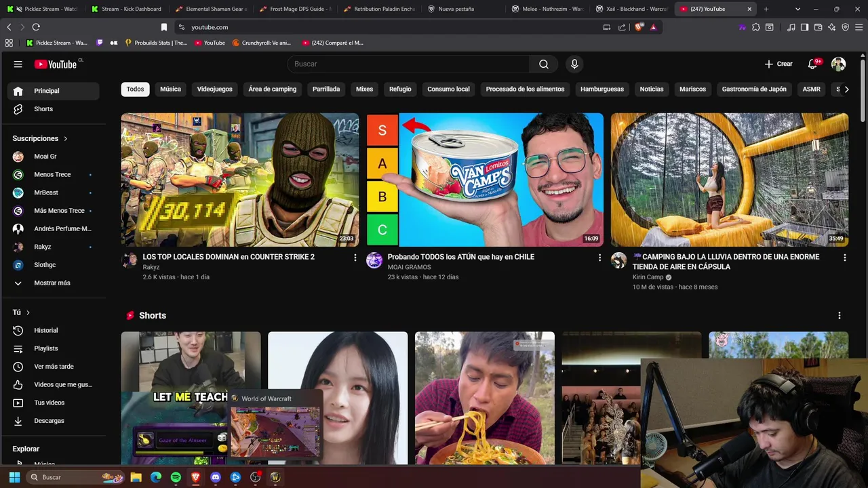Play the Van Camp's atún video thumbnail
This screenshot has width=868, height=488.
pyautogui.click(x=485, y=180)
